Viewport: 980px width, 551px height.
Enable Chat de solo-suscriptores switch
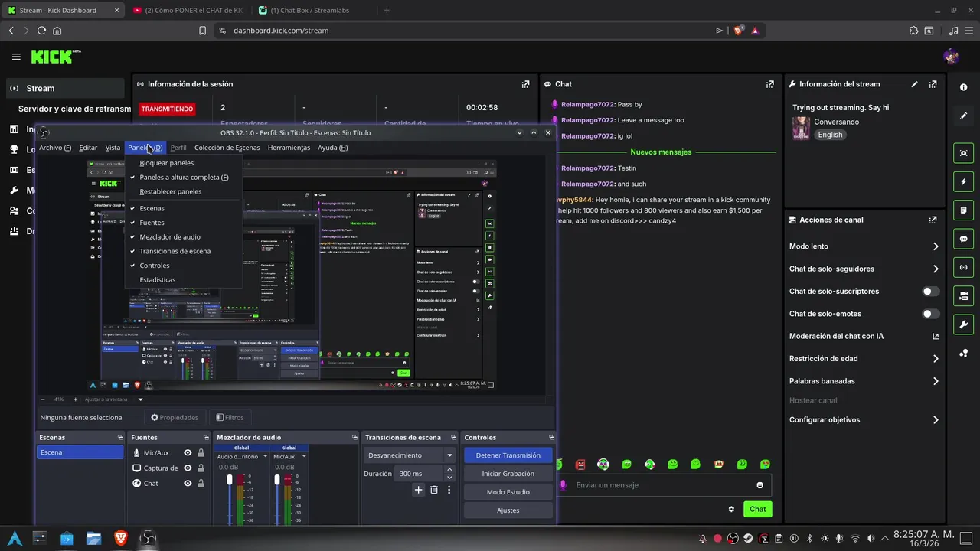[931, 292]
